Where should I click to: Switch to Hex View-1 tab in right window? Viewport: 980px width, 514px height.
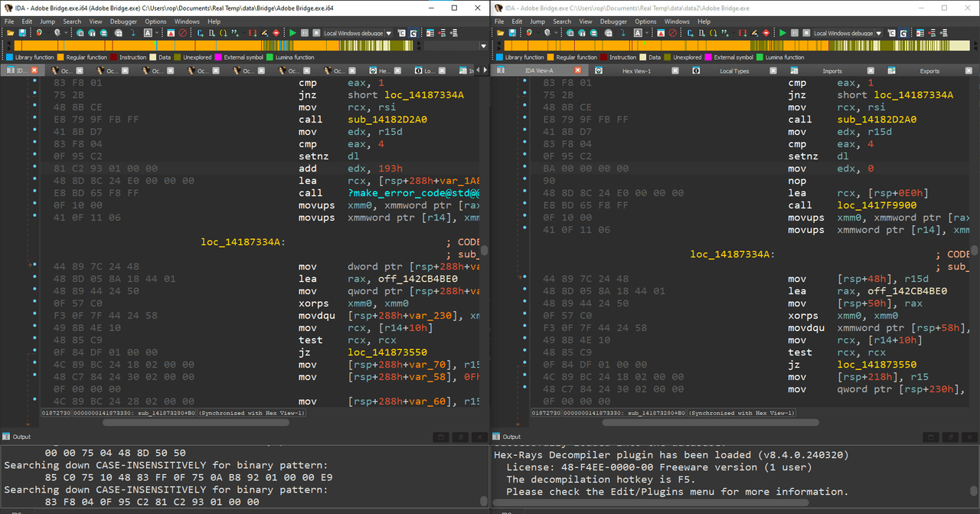(x=636, y=70)
